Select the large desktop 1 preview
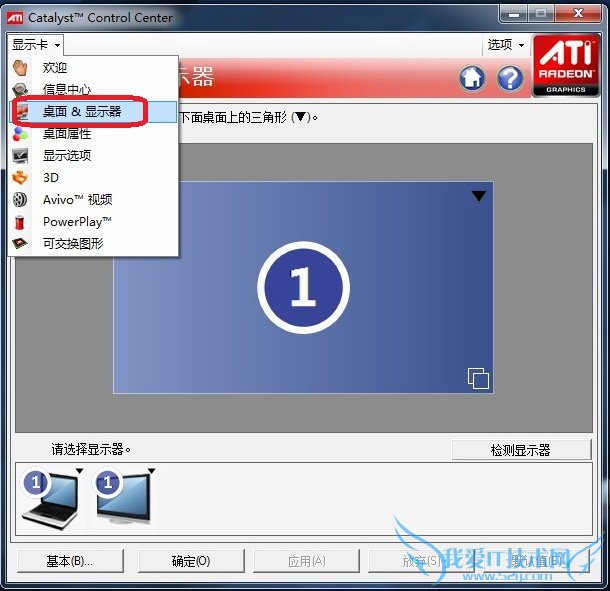This screenshot has height=591, width=610. (x=303, y=288)
